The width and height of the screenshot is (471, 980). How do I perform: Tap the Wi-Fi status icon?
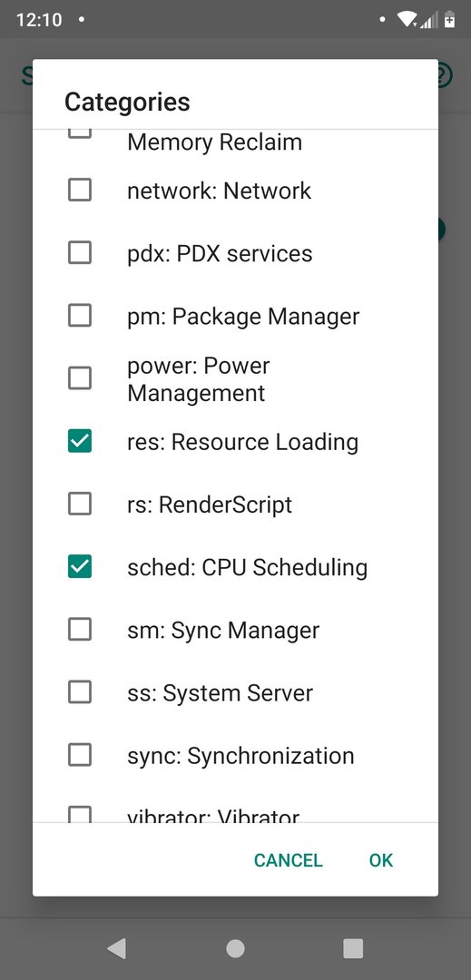tap(407, 20)
